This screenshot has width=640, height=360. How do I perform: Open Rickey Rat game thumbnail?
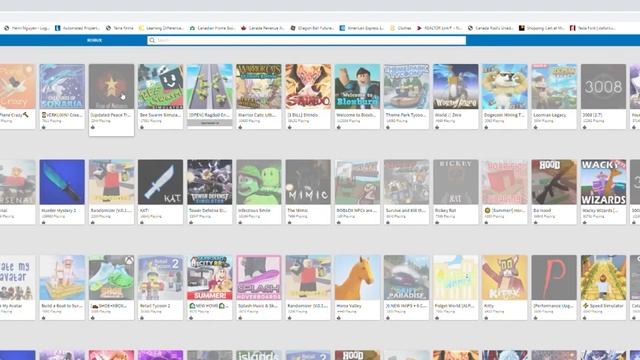(x=456, y=182)
